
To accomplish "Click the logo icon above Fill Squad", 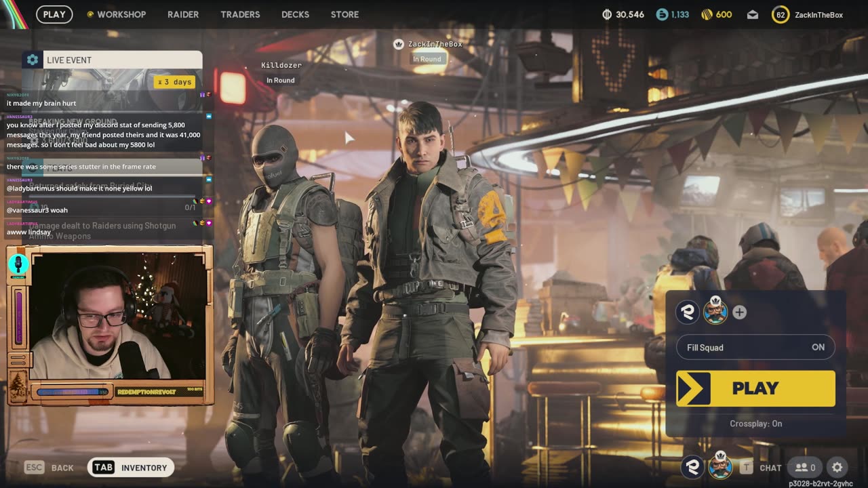I will 688,312.
